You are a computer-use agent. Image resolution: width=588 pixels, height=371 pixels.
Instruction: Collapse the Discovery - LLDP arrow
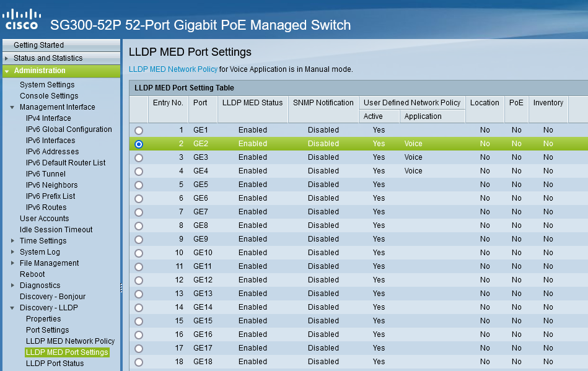point(12,308)
